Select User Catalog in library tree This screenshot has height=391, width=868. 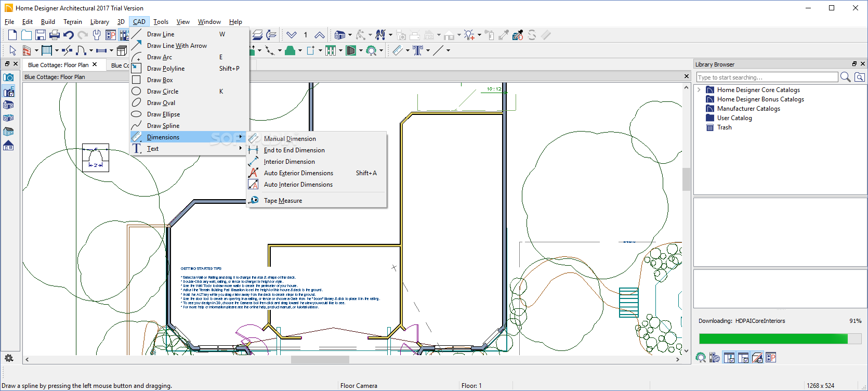pyautogui.click(x=734, y=118)
